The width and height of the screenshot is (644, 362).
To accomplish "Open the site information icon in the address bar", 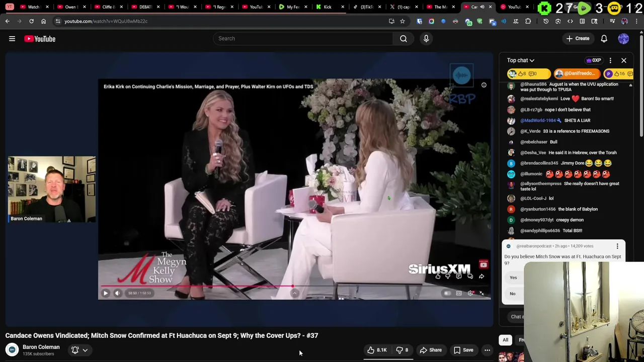I will coord(58,21).
